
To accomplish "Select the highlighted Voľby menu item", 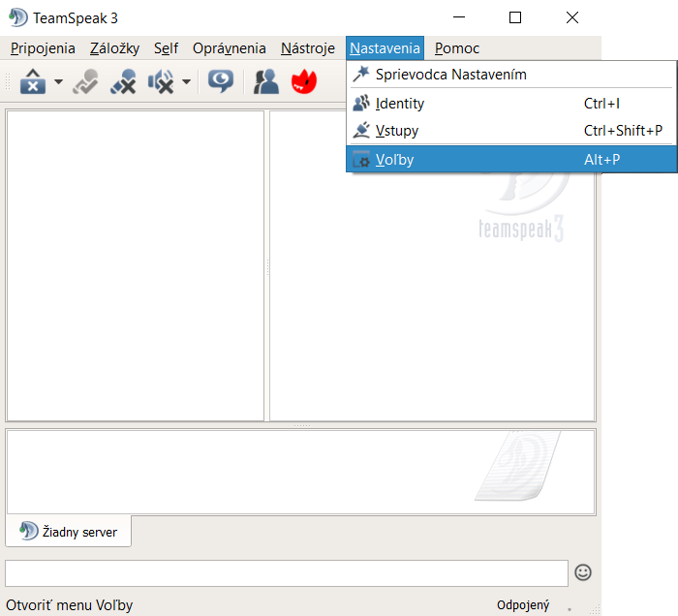I will [x=511, y=160].
